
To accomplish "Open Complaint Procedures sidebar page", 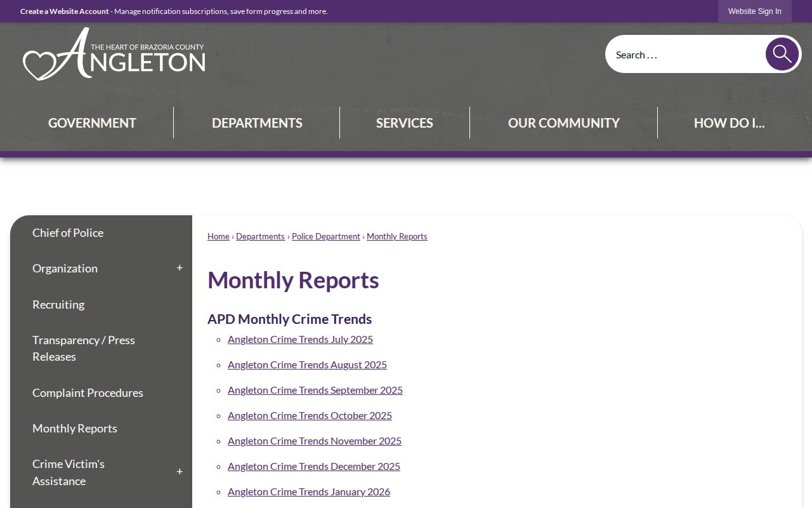I will pos(88,392).
